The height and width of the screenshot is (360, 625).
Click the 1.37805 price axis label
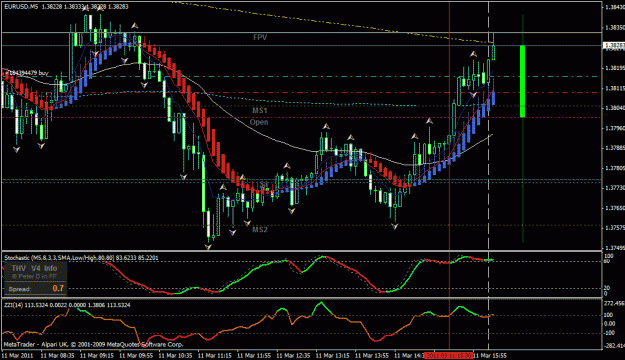point(614,168)
